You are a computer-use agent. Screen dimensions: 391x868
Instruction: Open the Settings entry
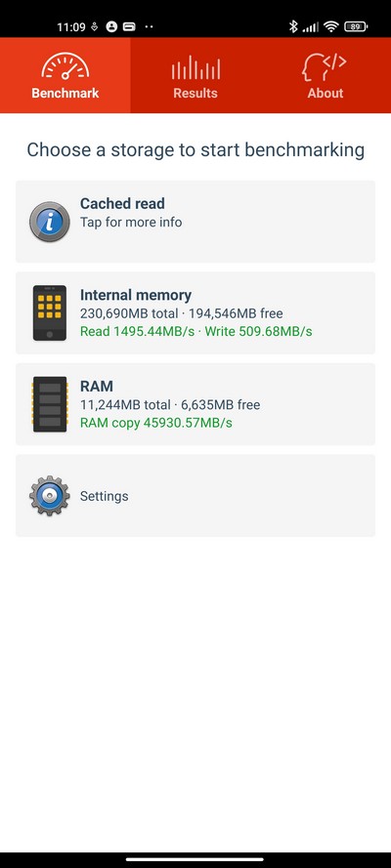(x=195, y=495)
